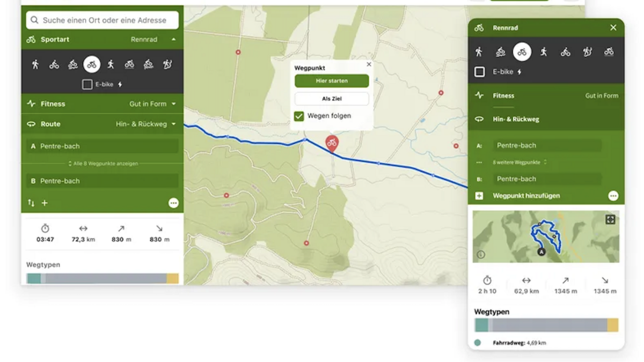Select the mountaineering icon in the left sidebar

click(x=167, y=65)
